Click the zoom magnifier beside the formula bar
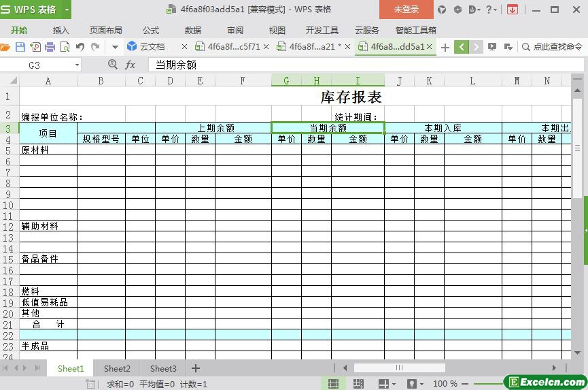 coord(112,64)
